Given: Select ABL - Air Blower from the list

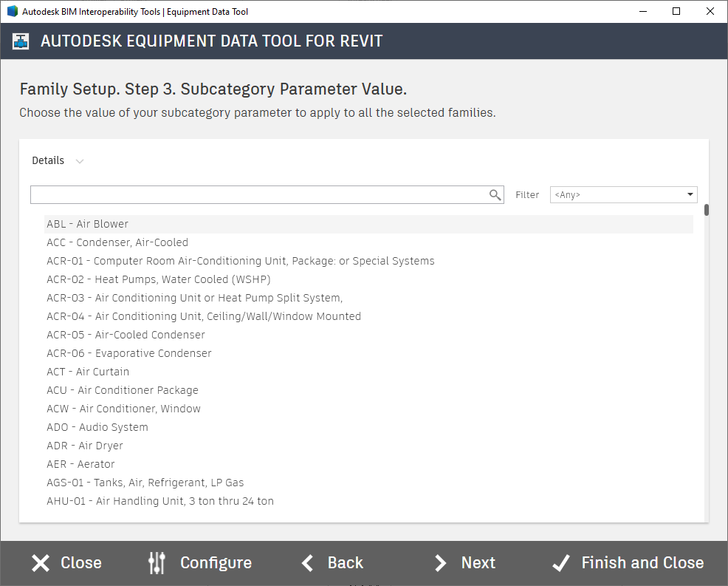Looking at the screenshot, I should [89, 223].
